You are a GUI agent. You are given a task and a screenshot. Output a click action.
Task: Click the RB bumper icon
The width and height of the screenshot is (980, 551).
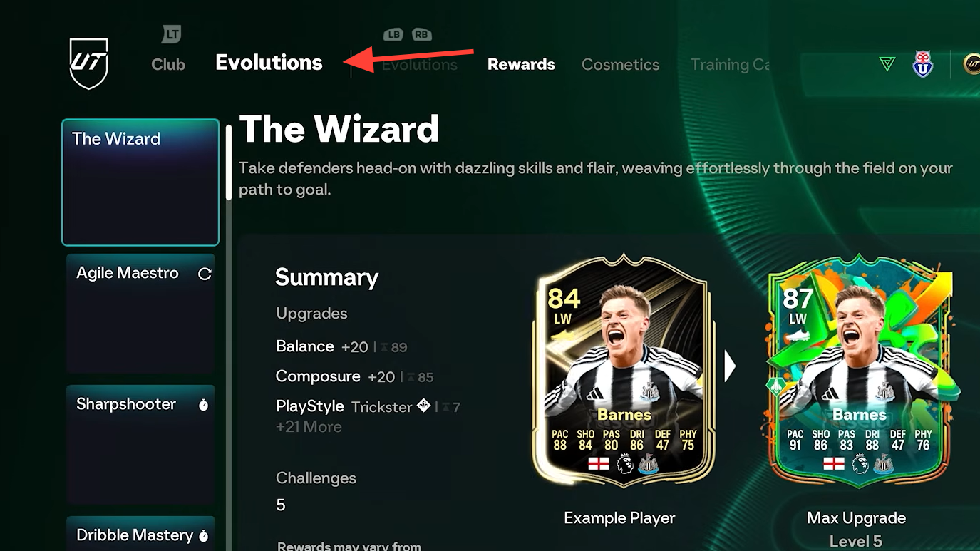coord(421,34)
